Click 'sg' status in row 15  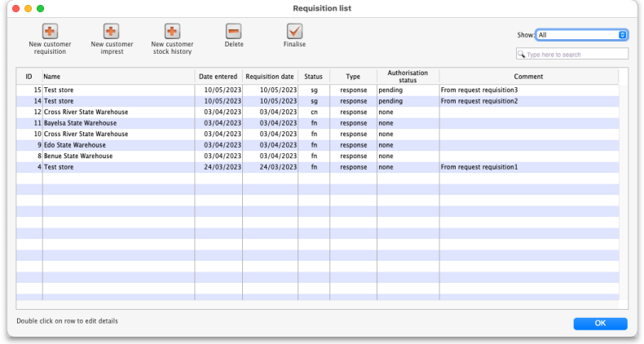point(314,90)
